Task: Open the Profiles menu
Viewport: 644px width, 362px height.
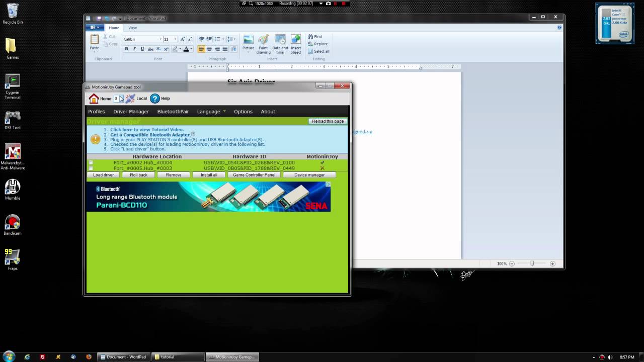Action: click(97, 112)
